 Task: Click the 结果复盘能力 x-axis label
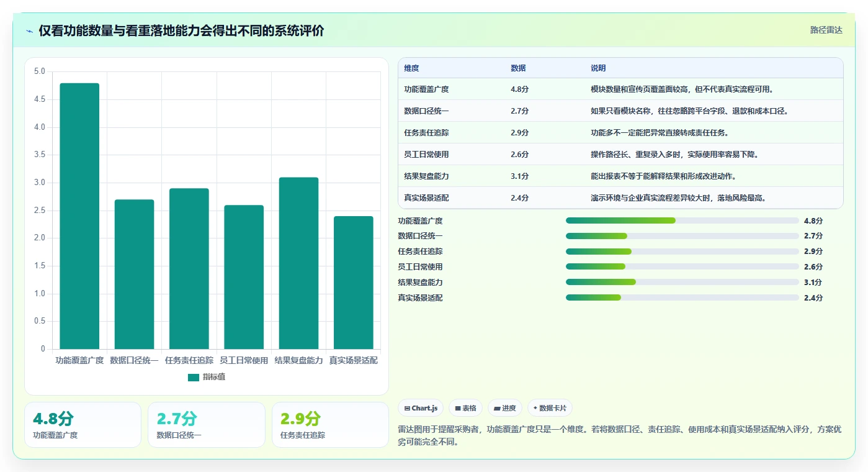pyautogui.click(x=298, y=360)
